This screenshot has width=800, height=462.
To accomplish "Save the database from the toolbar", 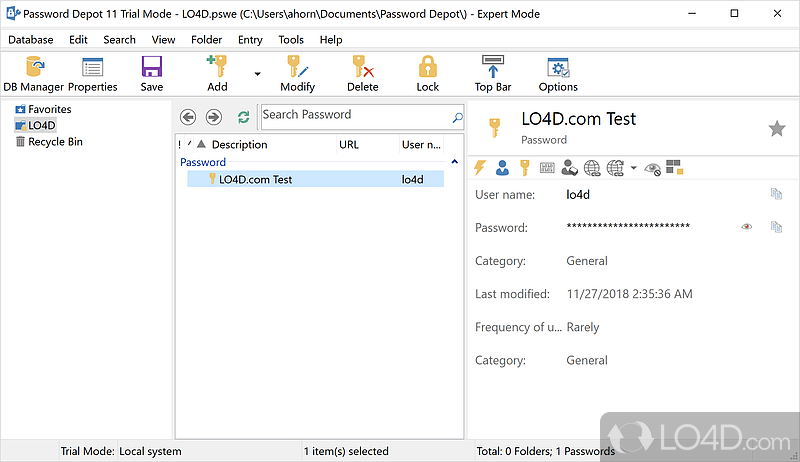I will pos(152,74).
